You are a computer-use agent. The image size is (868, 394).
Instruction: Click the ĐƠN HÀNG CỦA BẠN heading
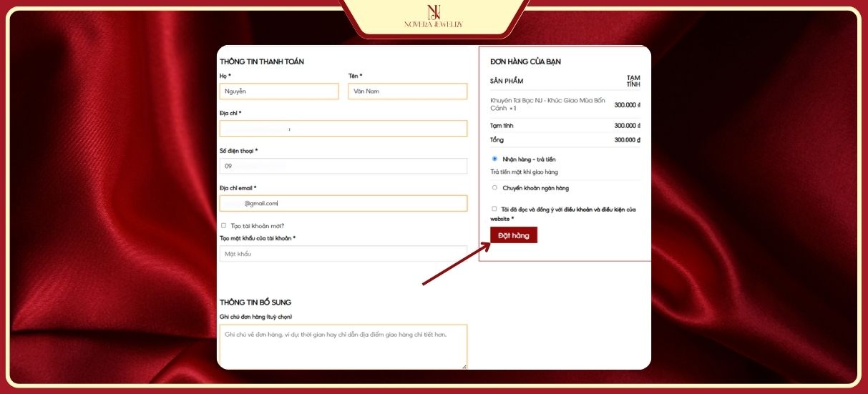pyautogui.click(x=525, y=61)
